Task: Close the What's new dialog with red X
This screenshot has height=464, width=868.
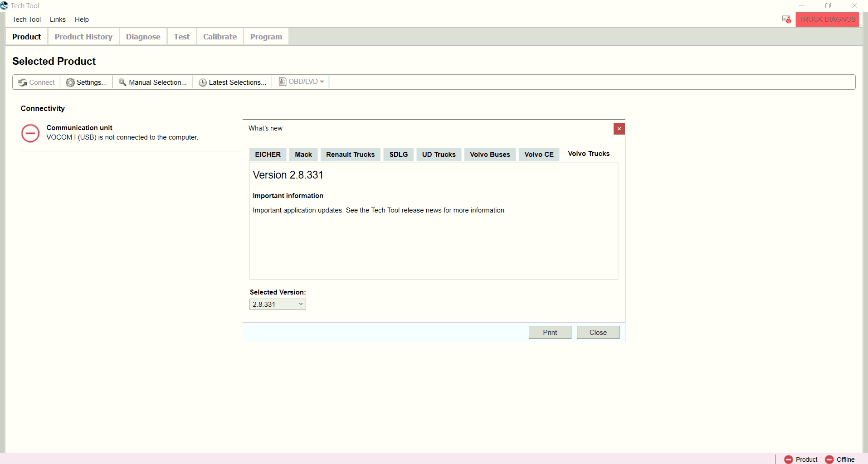Action: (619, 129)
